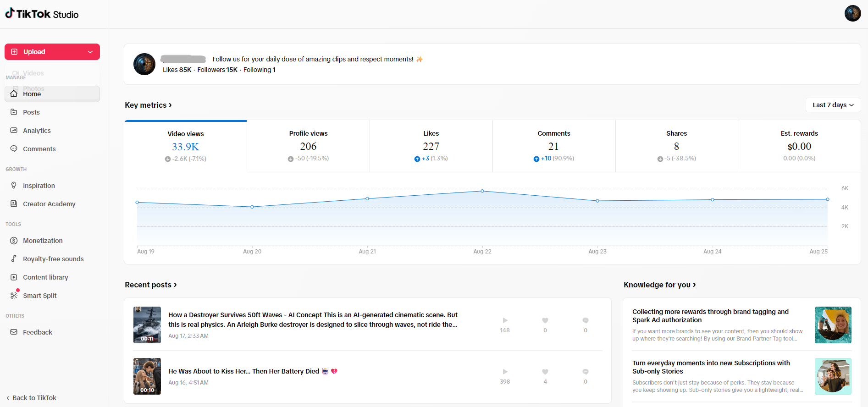Click the Kiss Her post video thumbnail
The width and height of the screenshot is (868, 407).
pyautogui.click(x=147, y=376)
